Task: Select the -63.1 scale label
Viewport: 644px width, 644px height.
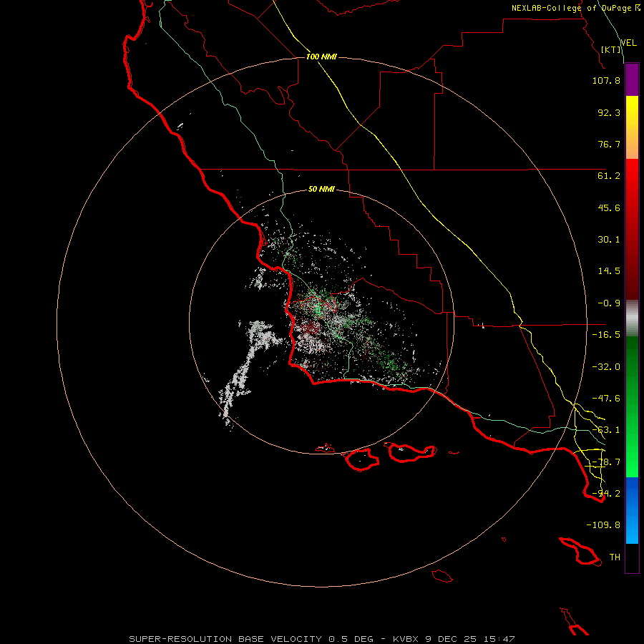Action: click(x=606, y=430)
